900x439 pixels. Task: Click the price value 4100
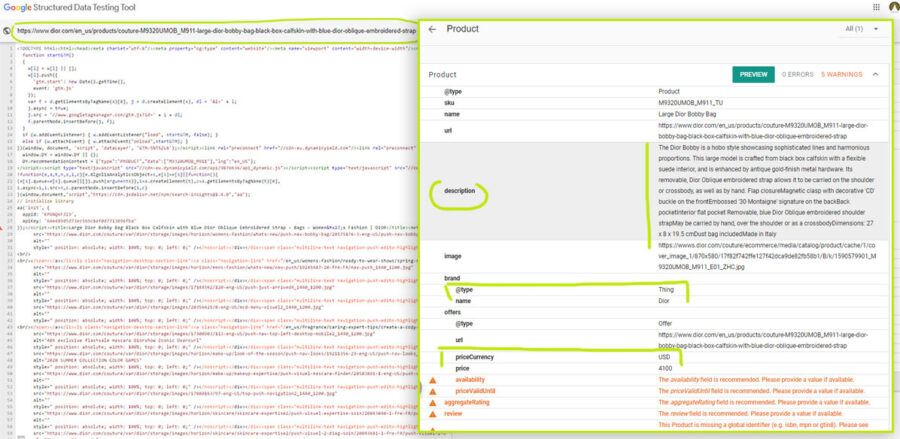click(665, 368)
